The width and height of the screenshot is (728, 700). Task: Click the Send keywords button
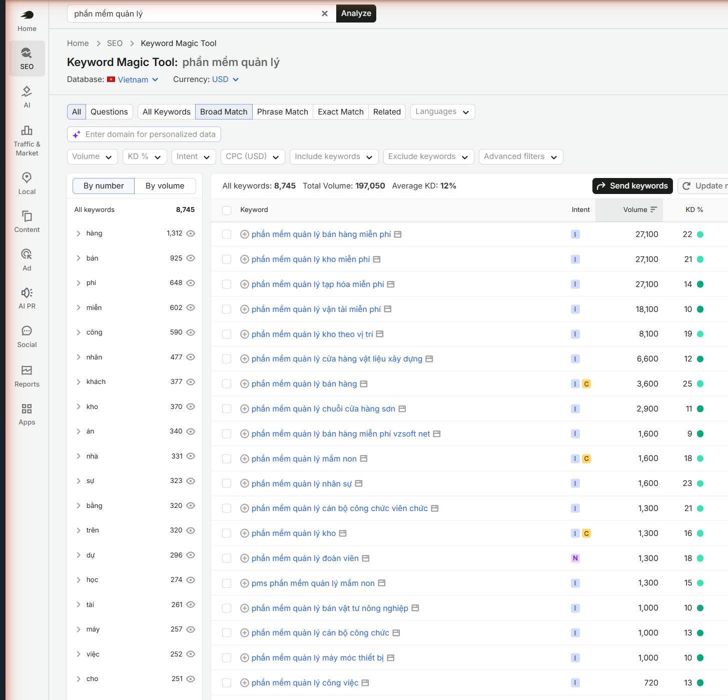coord(632,186)
